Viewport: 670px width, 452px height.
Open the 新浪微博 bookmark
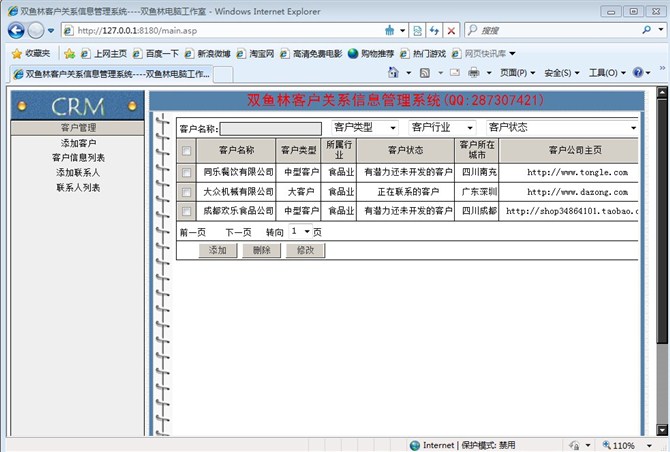click(207, 53)
